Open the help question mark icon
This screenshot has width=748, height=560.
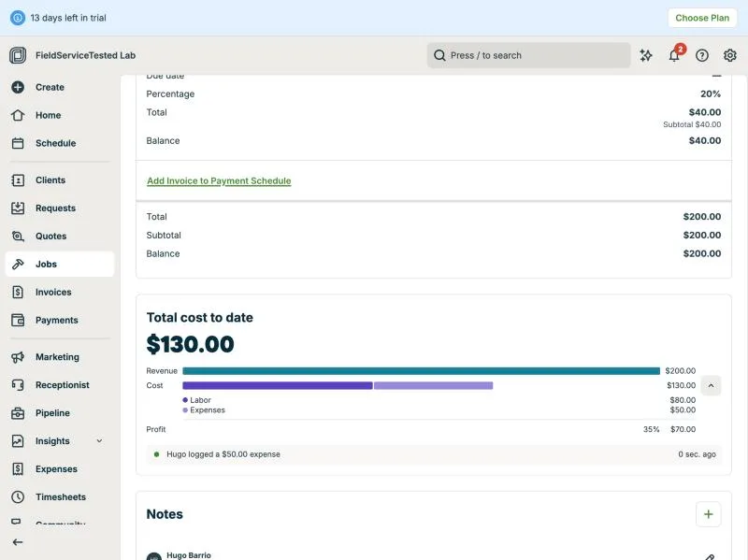click(702, 55)
